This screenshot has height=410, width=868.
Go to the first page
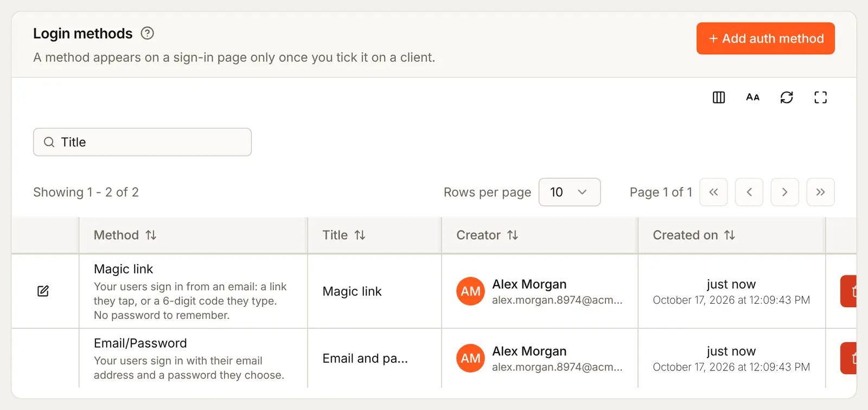pos(713,192)
